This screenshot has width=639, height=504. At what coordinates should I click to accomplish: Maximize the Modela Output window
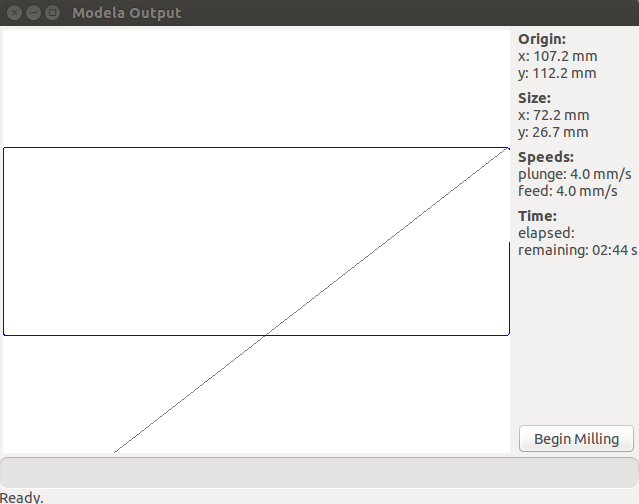[x=52, y=13]
